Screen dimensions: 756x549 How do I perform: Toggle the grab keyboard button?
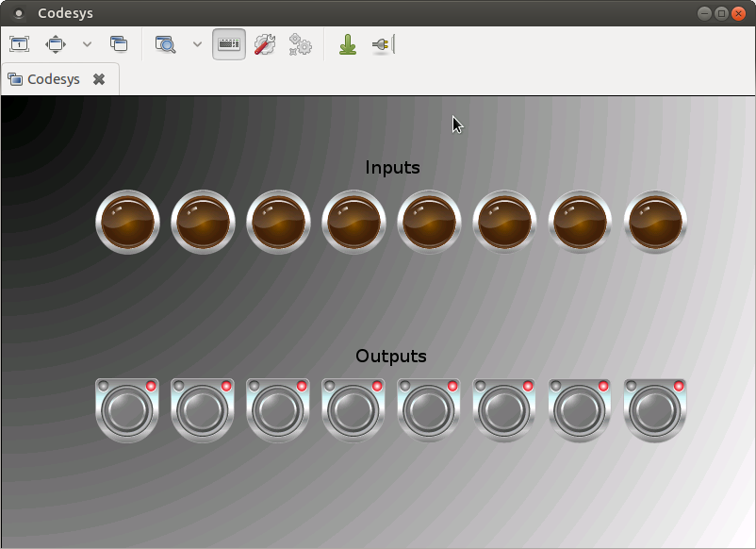(x=229, y=44)
